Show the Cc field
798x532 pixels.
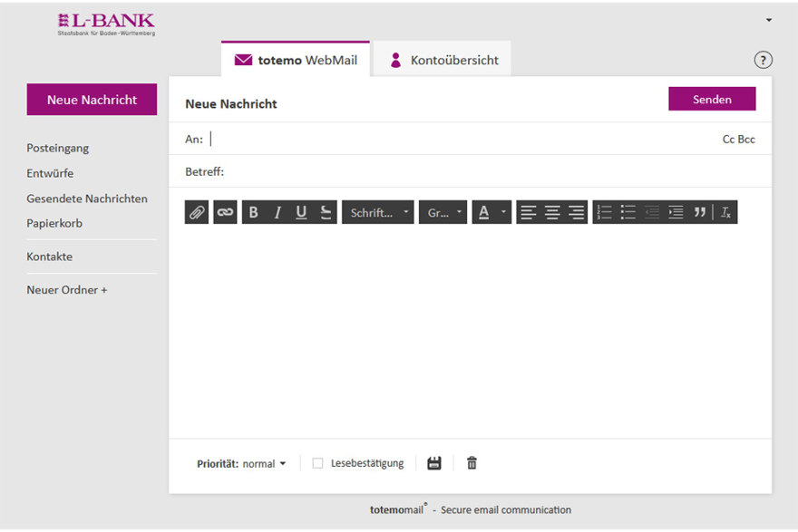728,140
